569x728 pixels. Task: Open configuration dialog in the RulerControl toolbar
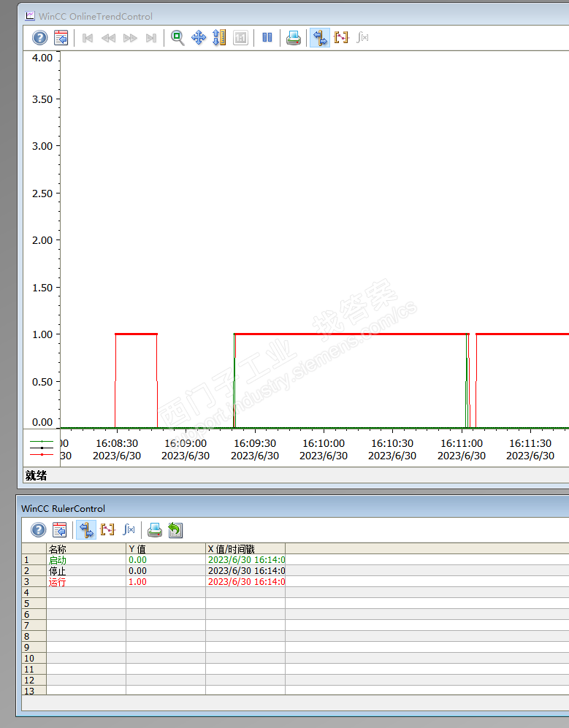coord(59,529)
